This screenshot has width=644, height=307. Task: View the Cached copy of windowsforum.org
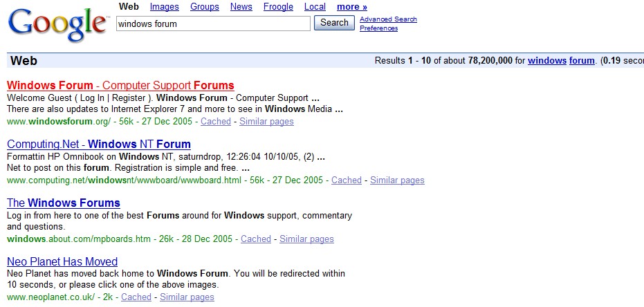[216, 122]
